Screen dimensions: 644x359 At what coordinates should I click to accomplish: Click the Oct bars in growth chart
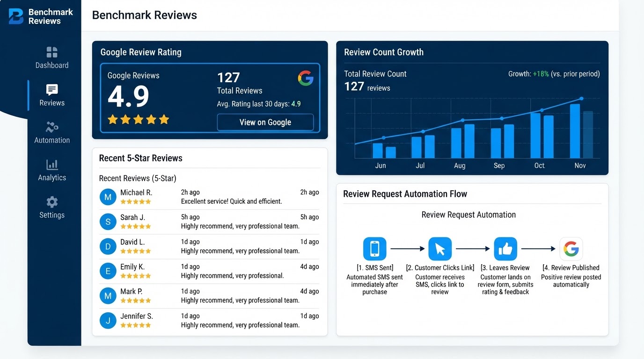tap(542, 135)
